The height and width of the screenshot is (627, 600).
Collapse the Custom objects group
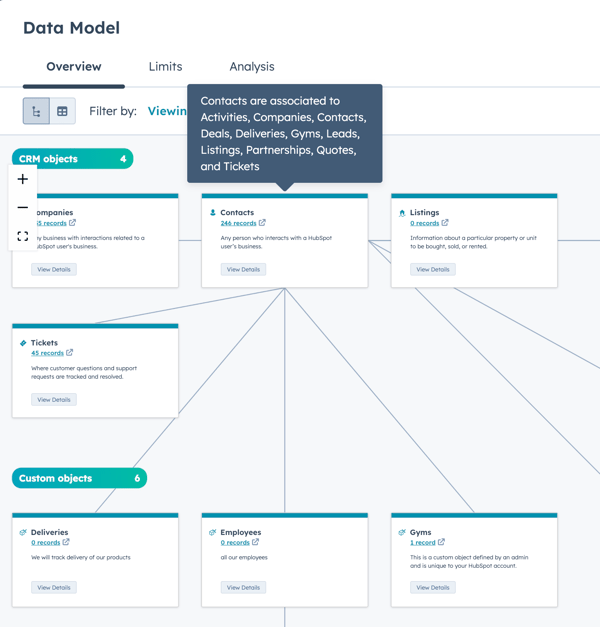pos(79,478)
